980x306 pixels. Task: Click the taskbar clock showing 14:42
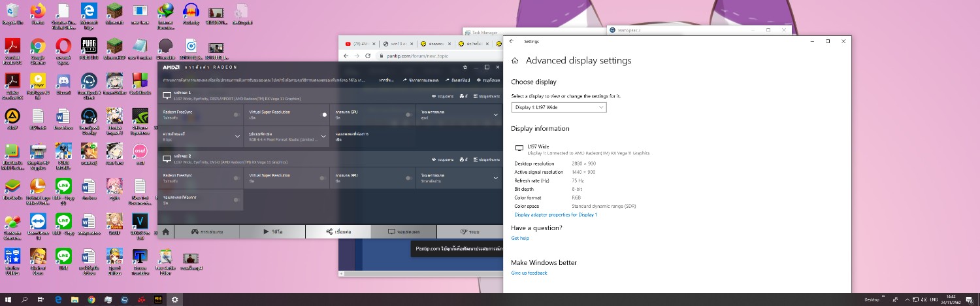tap(951, 299)
